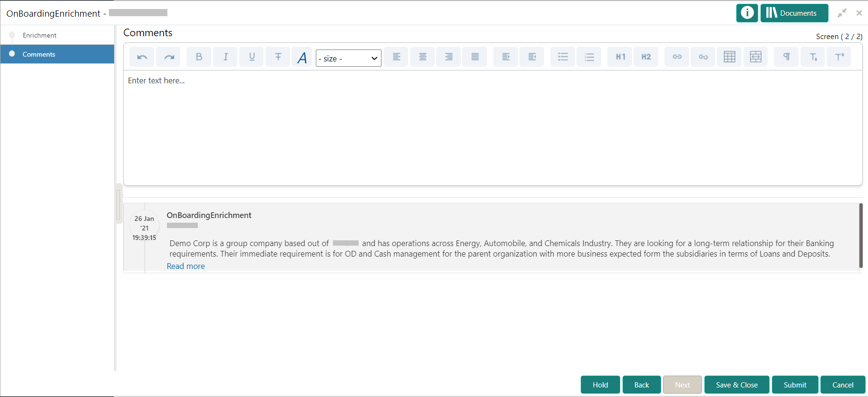The width and height of the screenshot is (868, 397).
Task: Collapse the left sidebar via splitter handle
Action: click(118, 204)
